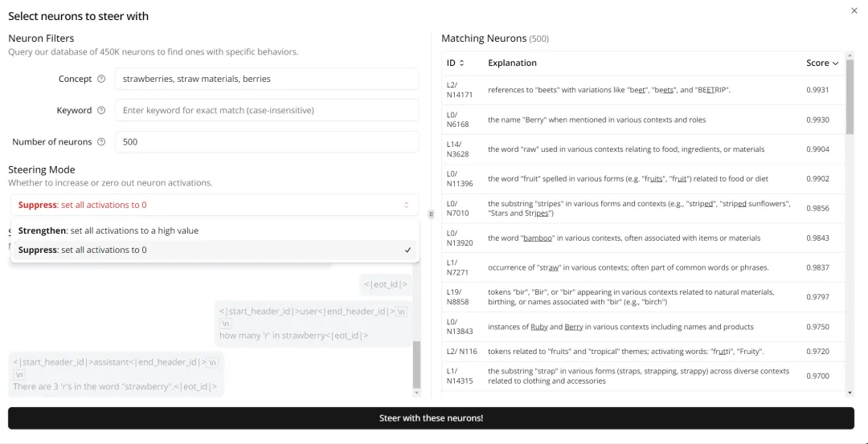
Task: Edit the Number of neurons field
Action: tap(266, 142)
